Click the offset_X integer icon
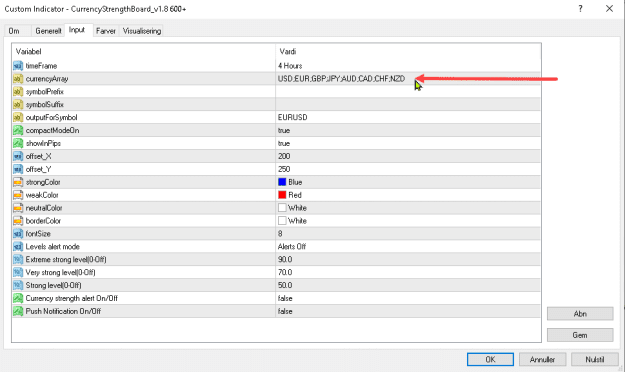625x372 pixels. click(x=18, y=156)
